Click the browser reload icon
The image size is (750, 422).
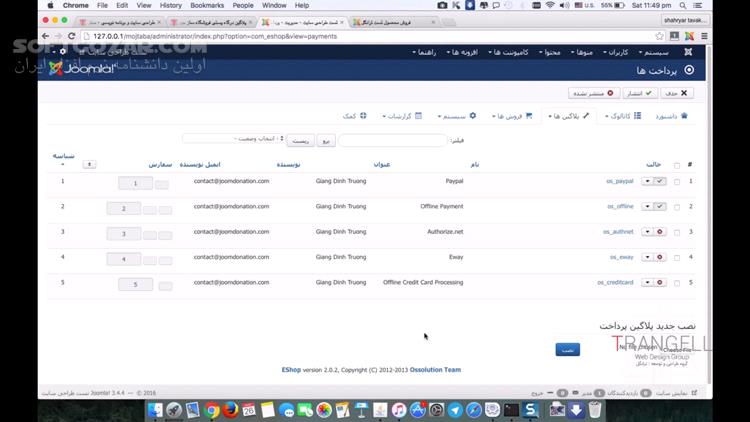[x=72, y=36]
